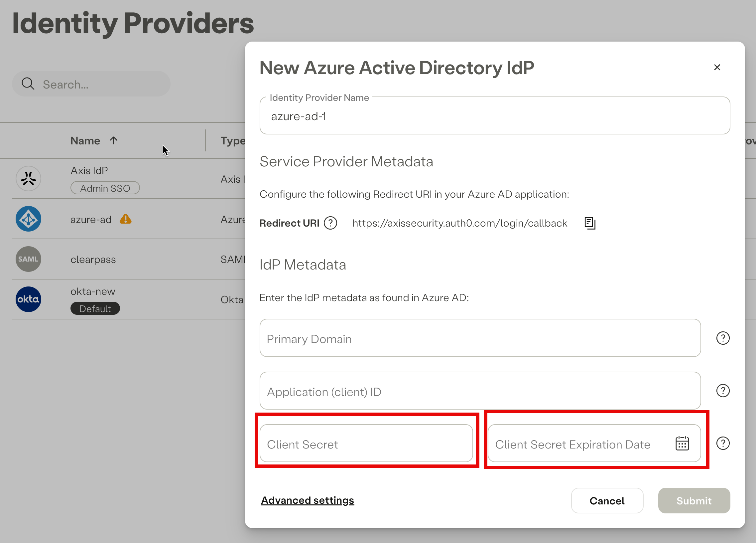
Task: Focus the Client Secret input
Action: pos(366,444)
